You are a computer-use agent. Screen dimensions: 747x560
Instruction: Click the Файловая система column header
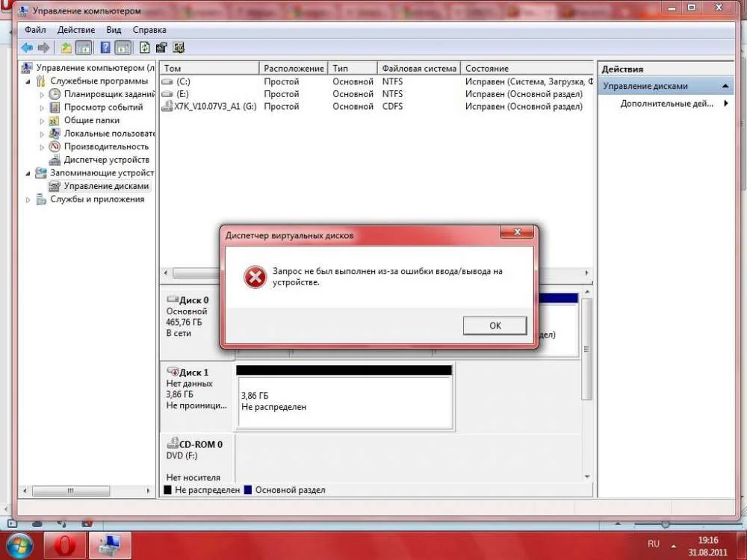419,69
